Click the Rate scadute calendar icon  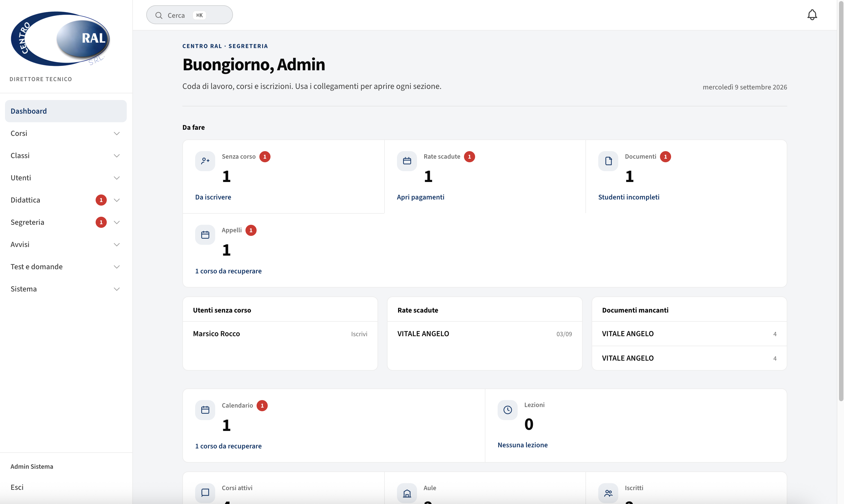(407, 161)
